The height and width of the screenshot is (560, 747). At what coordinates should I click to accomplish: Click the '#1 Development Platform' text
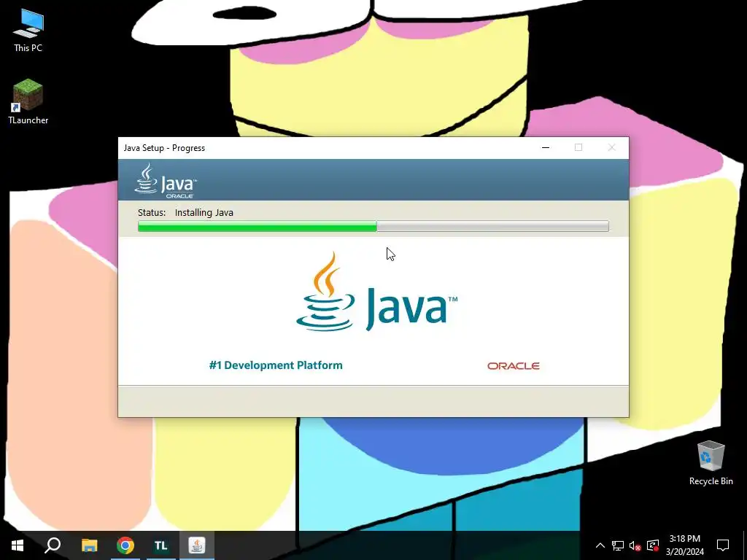(x=276, y=365)
